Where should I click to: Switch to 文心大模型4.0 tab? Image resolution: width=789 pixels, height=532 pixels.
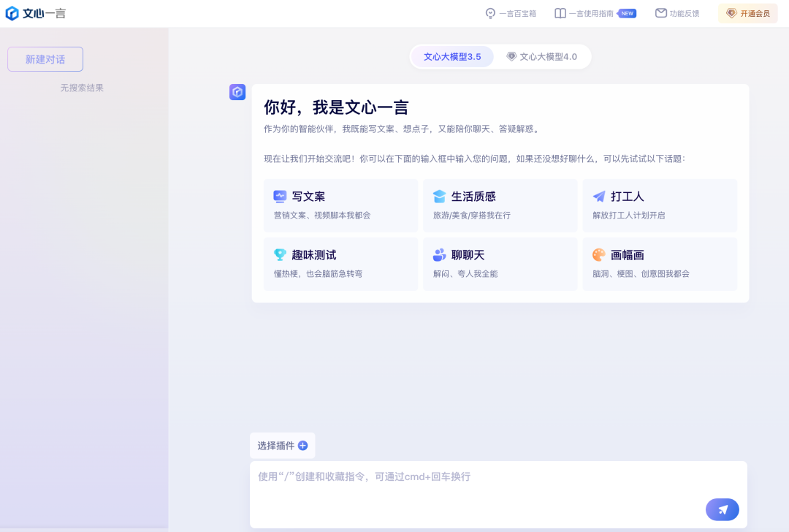point(542,56)
